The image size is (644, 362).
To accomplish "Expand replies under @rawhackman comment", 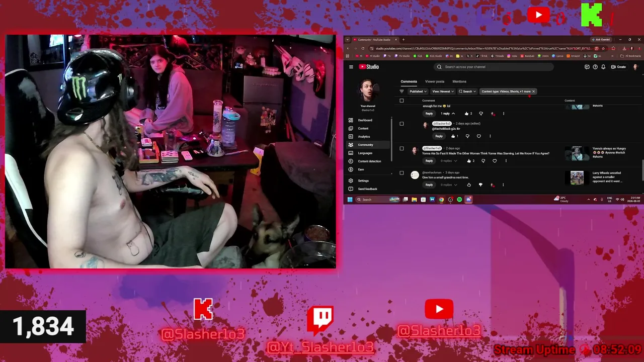I will click(x=448, y=185).
